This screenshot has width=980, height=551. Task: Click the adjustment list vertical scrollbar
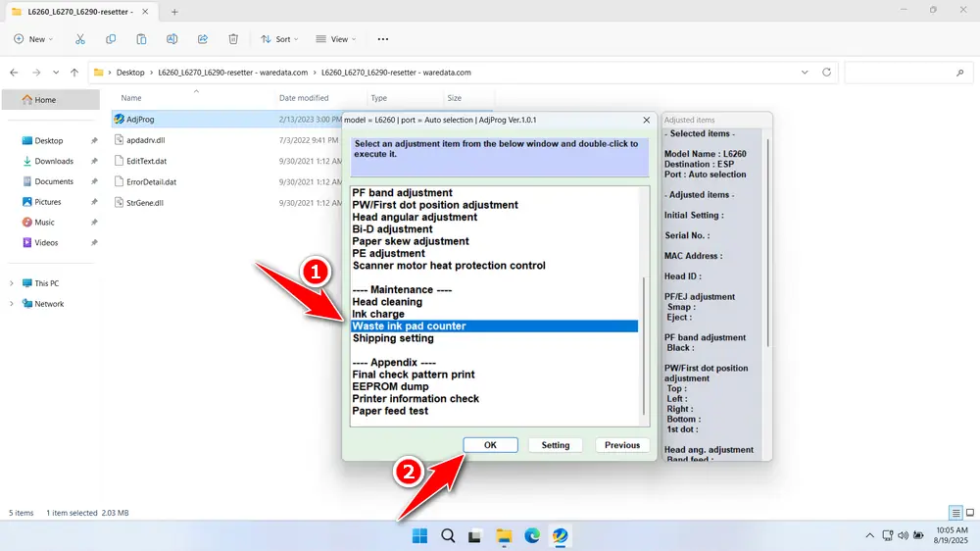(x=644, y=343)
